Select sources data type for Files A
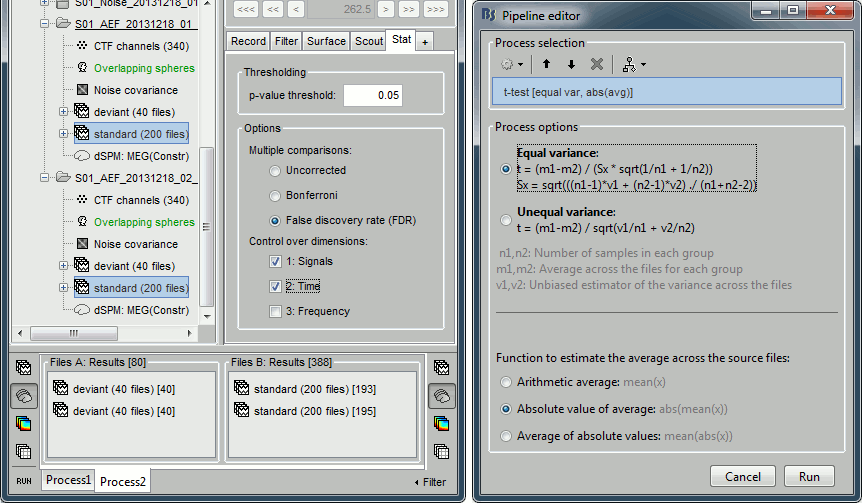 coord(23,396)
